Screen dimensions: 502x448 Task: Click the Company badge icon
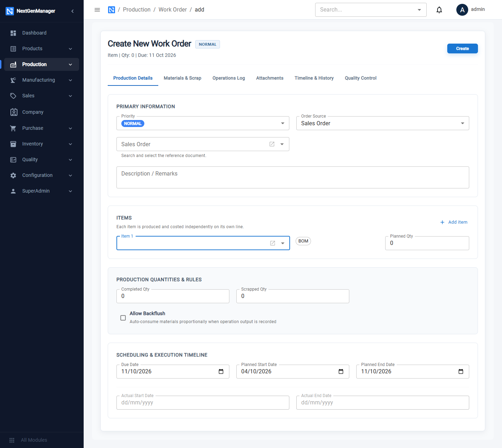[x=14, y=112]
